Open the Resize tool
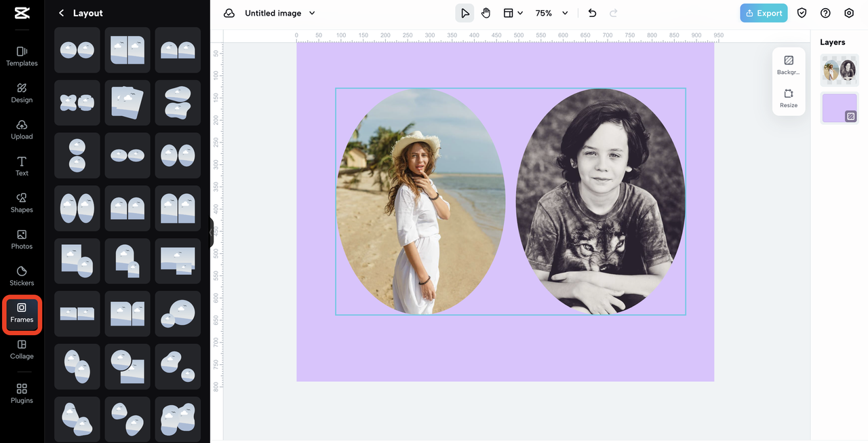This screenshot has width=868, height=443. pyautogui.click(x=789, y=98)
